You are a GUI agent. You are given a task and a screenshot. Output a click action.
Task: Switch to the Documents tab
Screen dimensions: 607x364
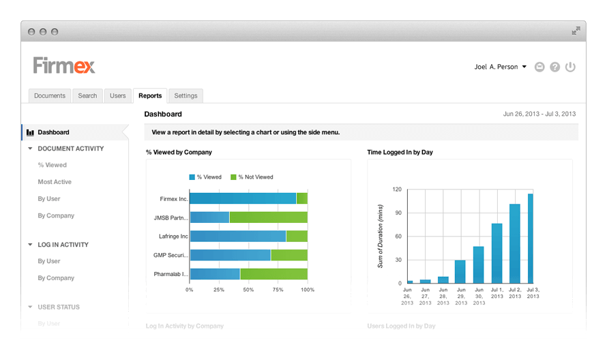50,96
